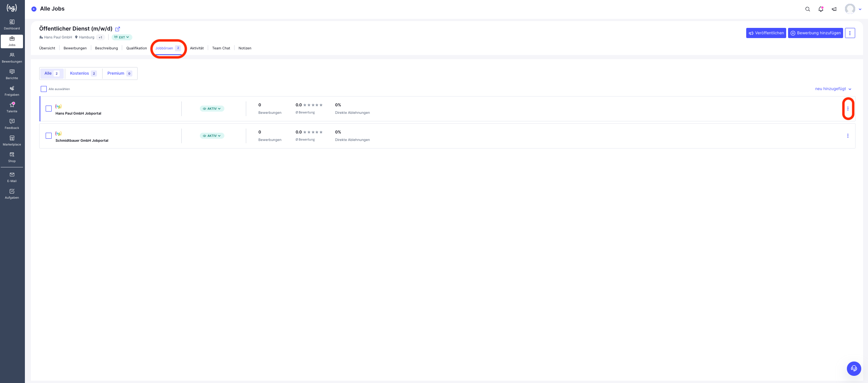This screenshot has height=383, width=868.
Task: Click the +1 additional locations badge
Action: [100, 37]
